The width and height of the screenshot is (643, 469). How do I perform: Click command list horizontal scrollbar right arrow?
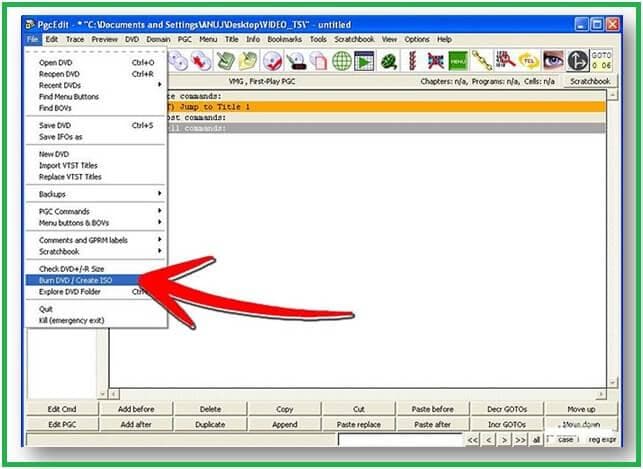tap(601, 394)
